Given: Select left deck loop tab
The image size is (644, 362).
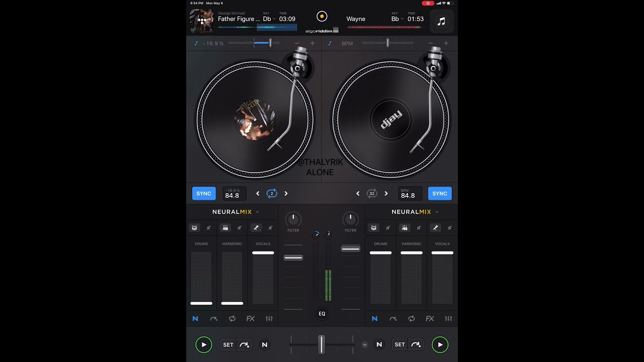Looking at the screenshot, I should click(x=232, y=319).
